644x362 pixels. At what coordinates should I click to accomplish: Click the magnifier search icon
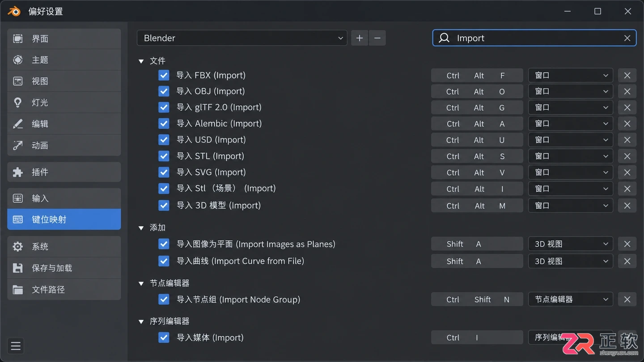444,38
